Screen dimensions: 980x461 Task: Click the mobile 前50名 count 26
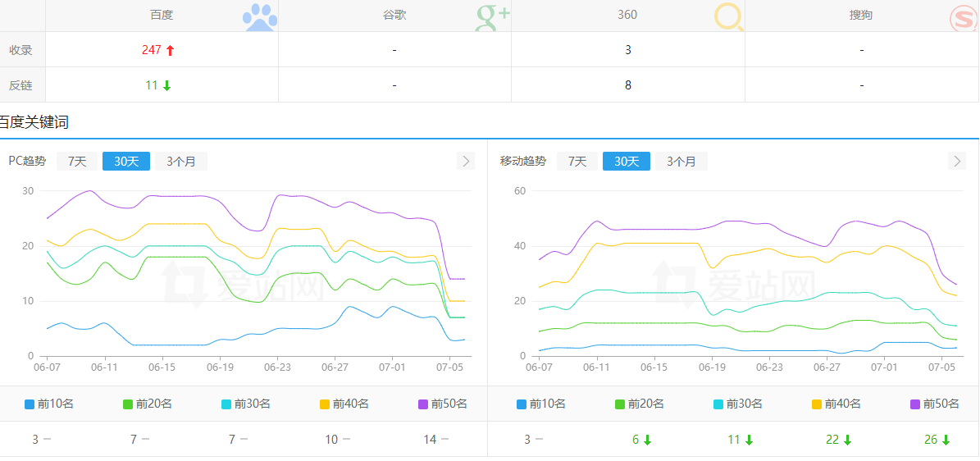pos(931,440)
